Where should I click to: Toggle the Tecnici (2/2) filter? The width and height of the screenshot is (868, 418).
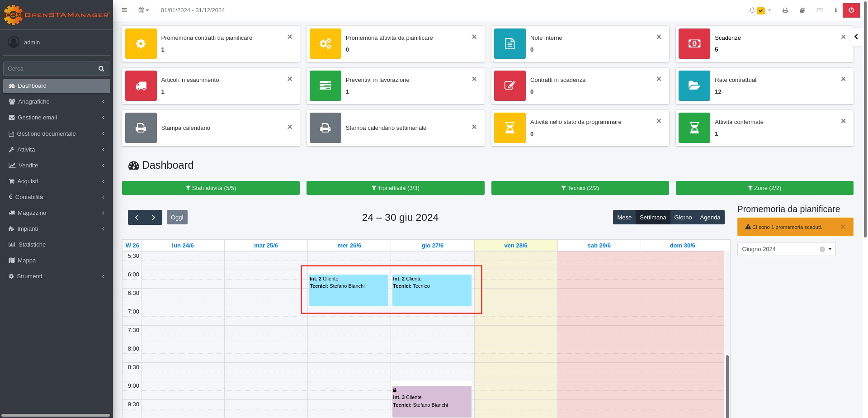(x=580, y=188)
